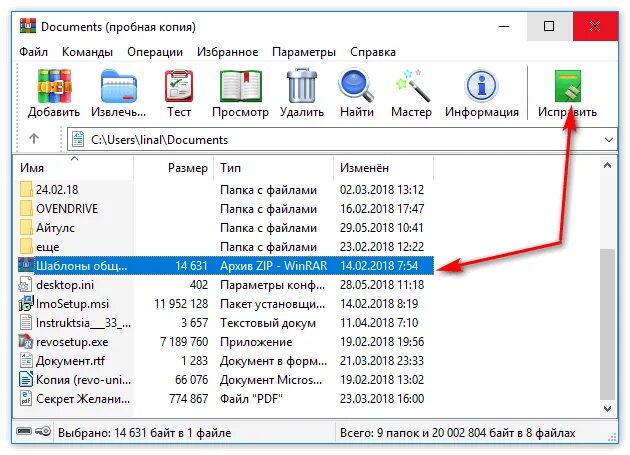Screen dimensions: 630x455
Task: Click the Файл "PDF" type cell
Action: pos(251,399)
